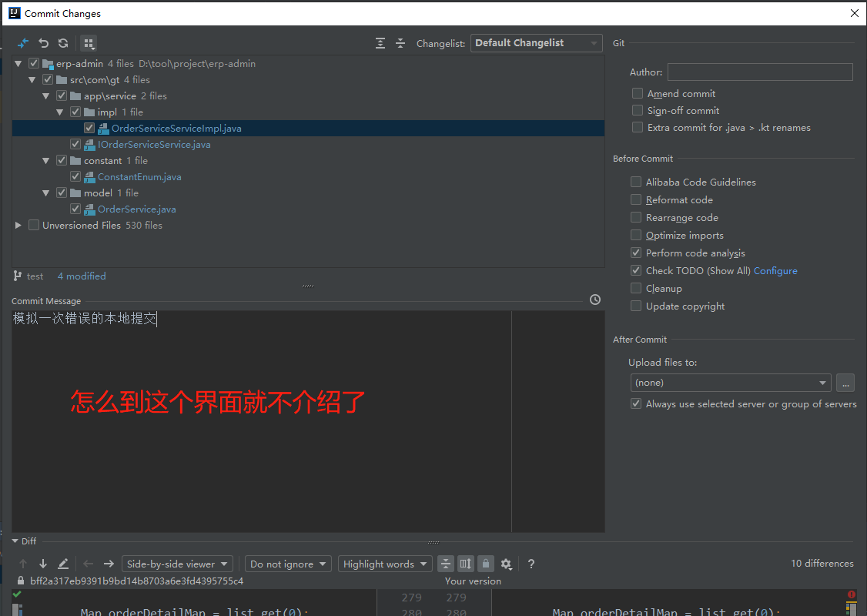Click the 4 modified link
867x616 pixels.
pyautogui.click(x=82, y=276)
